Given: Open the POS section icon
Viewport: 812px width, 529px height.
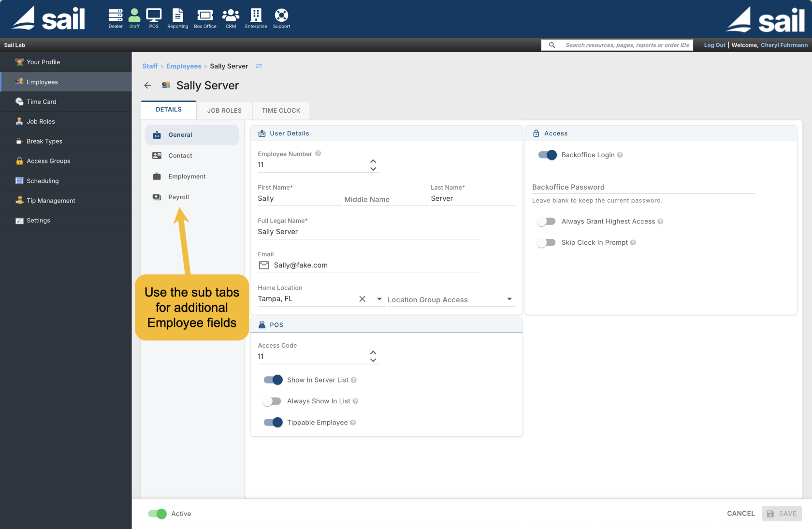Looking at the screenshot, I should click(154, 18).
